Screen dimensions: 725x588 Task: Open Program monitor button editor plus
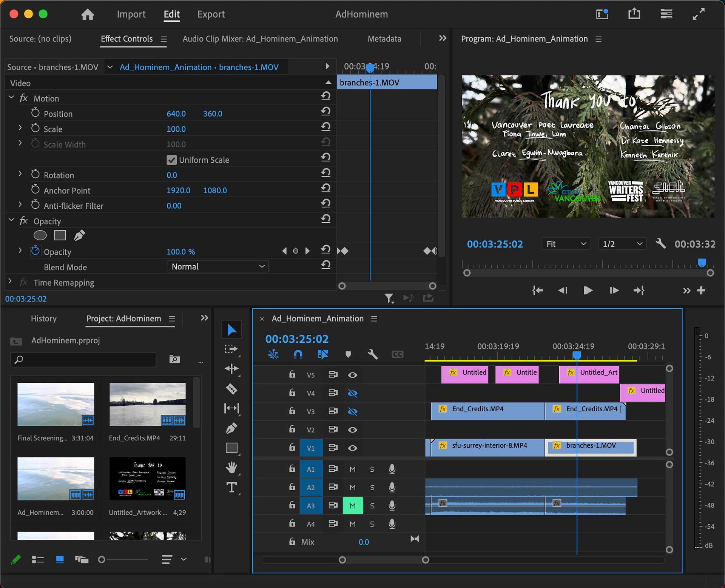coord(701,290)
